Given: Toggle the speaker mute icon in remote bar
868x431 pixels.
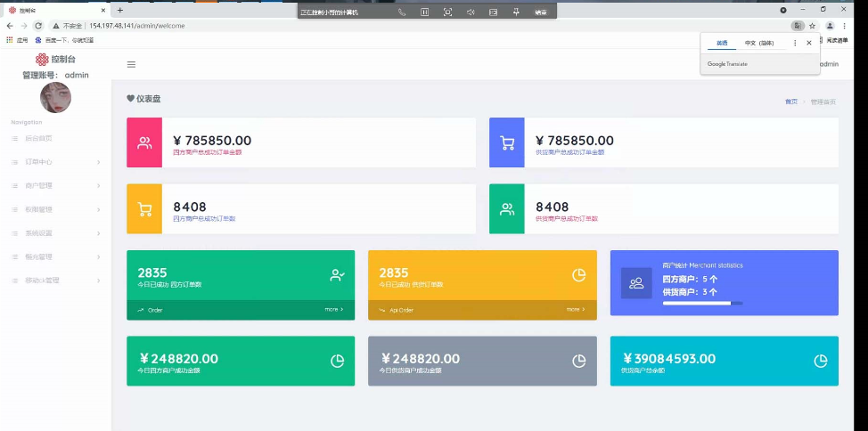Looking at the screenshot, I should tap(470, 12).
